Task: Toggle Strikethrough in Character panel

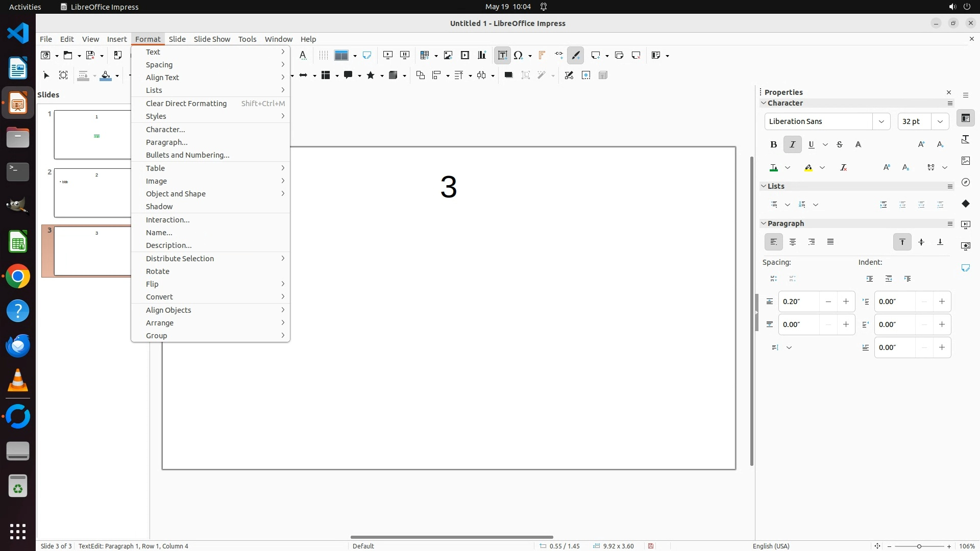Action: tap(840, 144)
